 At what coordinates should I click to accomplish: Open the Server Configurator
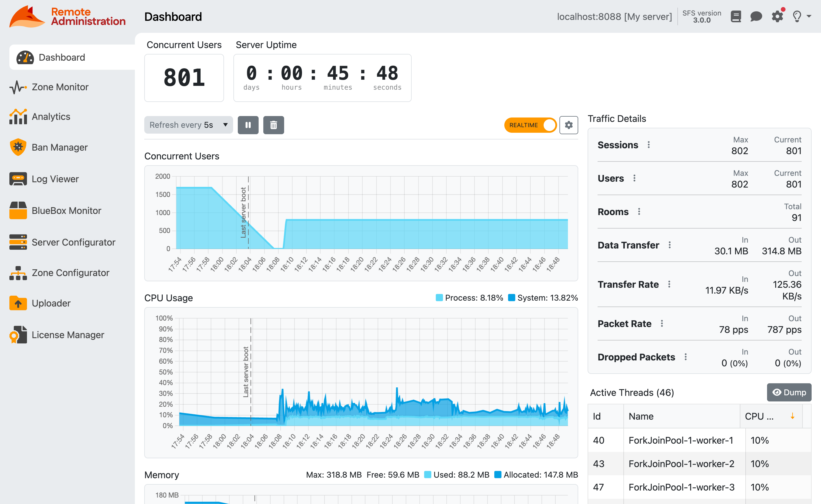coord(73,242)
